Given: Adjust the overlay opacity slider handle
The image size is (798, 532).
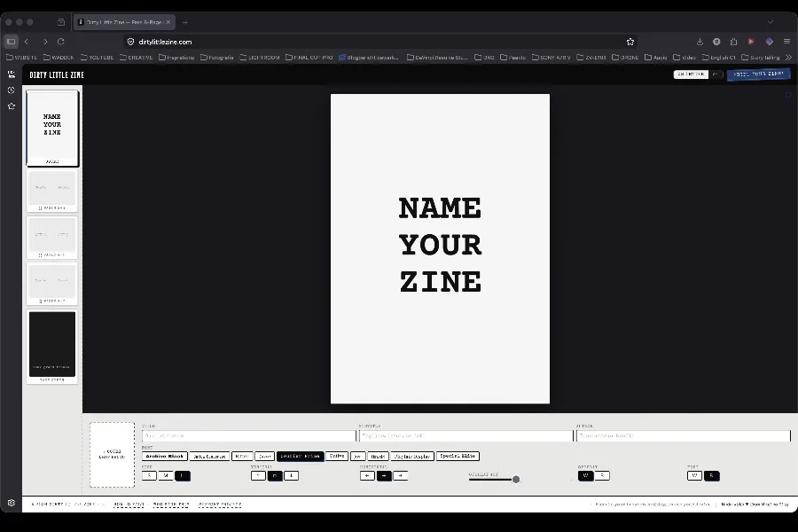Looking at the screenshot, I should coord(516,479).
